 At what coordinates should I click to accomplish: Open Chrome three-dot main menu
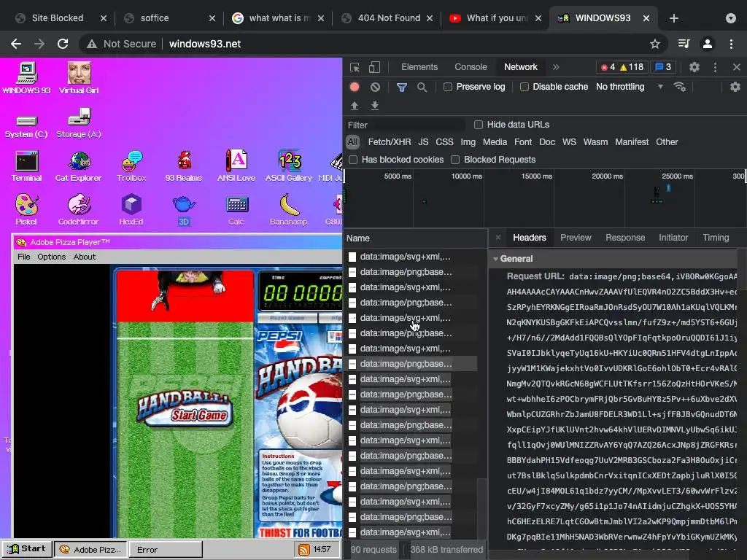731,44
